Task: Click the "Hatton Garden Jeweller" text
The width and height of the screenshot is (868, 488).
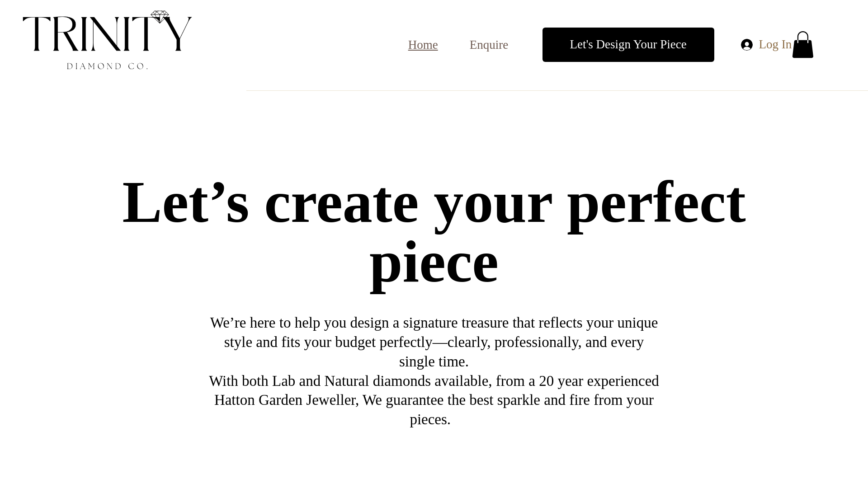Action: [285, 400]
